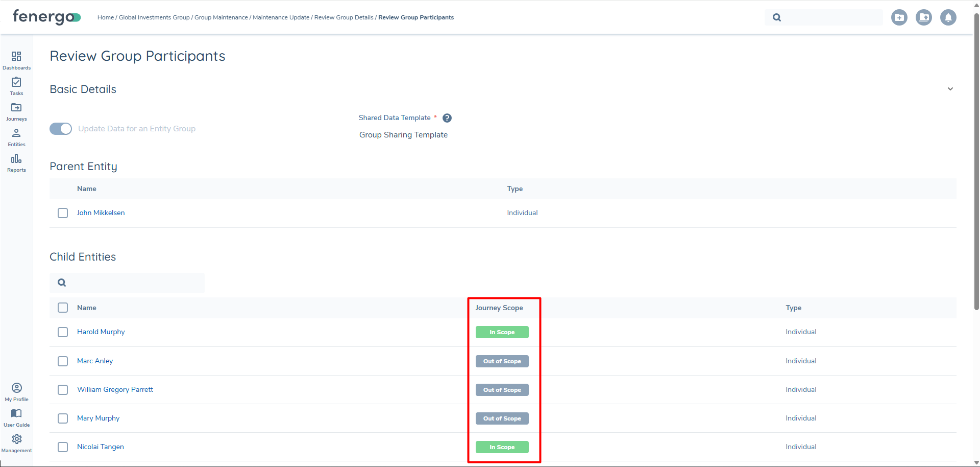
Task: Open the Entities sidebar icon
Action: click(16, 134)
